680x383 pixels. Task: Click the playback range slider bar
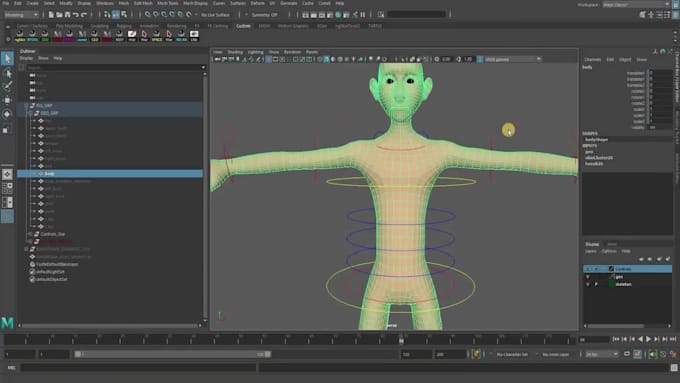tap(173, 354)
